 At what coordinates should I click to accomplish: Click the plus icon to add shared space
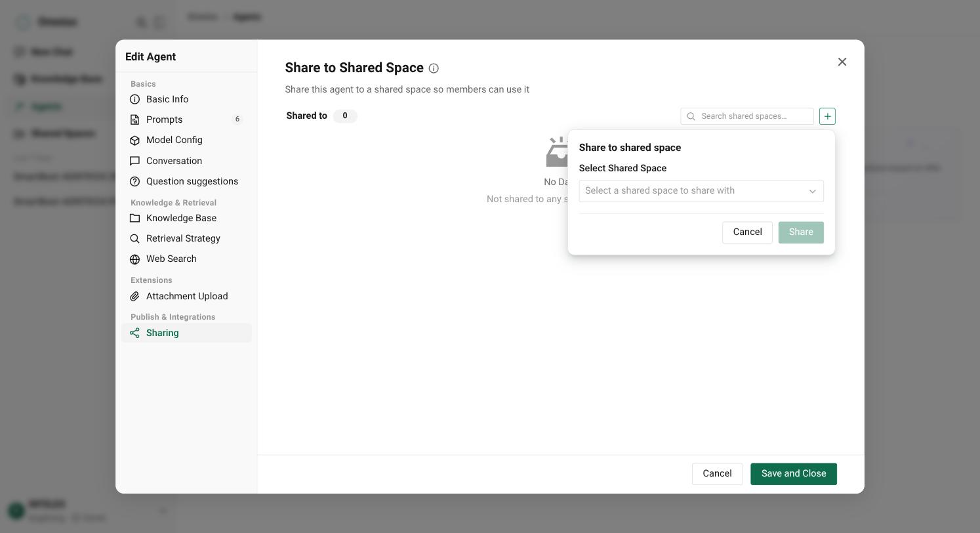827,116
